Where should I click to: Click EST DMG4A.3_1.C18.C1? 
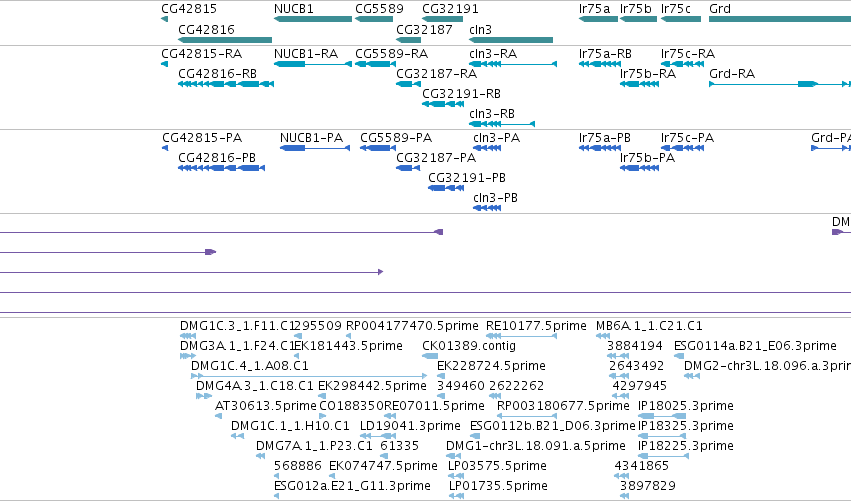tap(255, 386)
